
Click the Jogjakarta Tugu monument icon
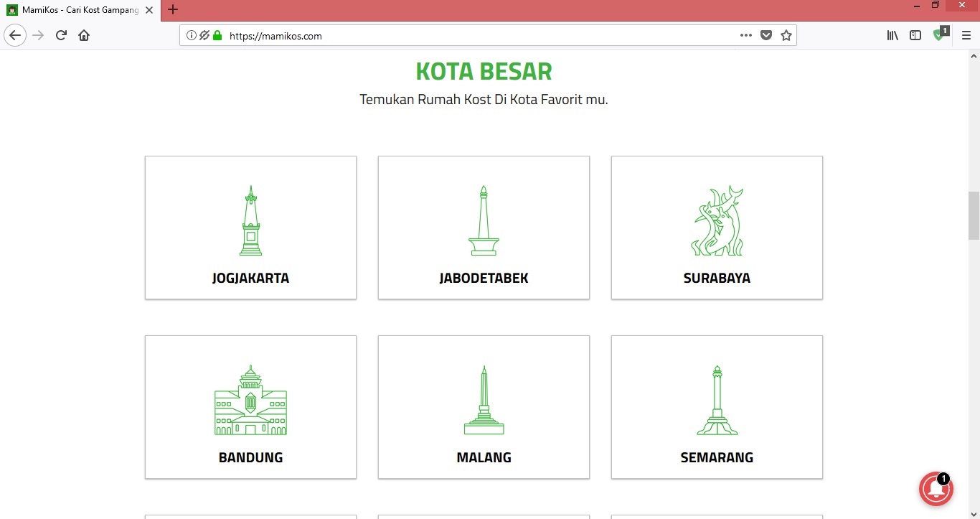(250, 221)
